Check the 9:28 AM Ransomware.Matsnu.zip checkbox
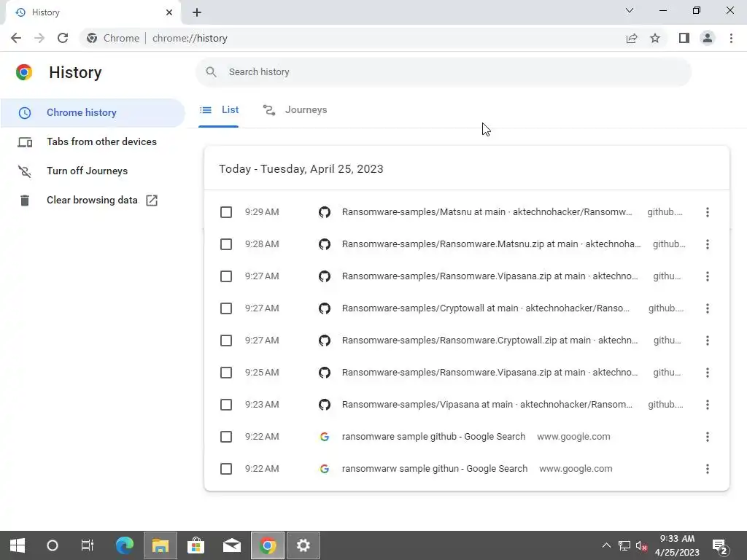The width and height of the screenshot is (747, 560). coord(226,244)
